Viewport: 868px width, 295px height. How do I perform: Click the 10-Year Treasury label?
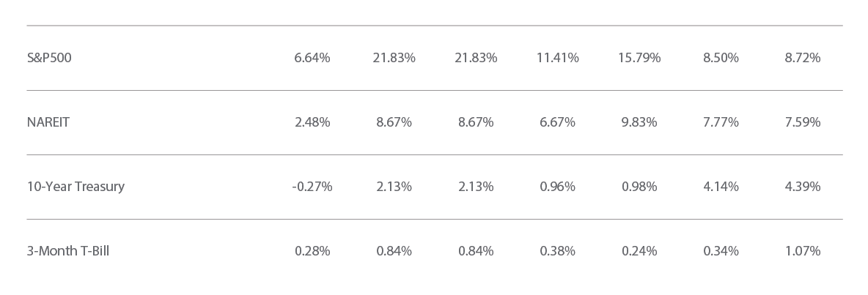76,187
